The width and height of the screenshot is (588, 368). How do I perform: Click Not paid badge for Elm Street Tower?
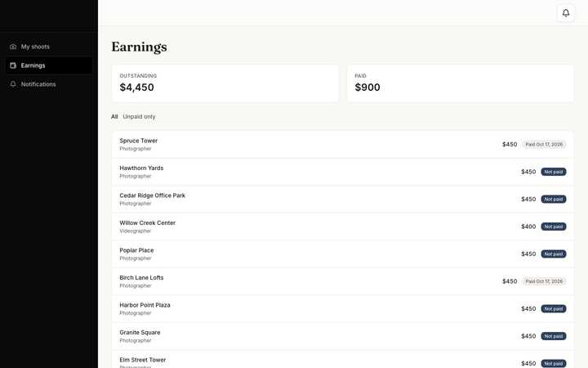tap(554, 363)
